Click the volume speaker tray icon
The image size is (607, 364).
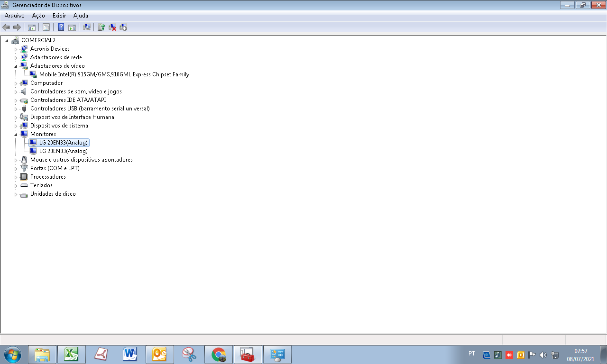coord(543,355)
